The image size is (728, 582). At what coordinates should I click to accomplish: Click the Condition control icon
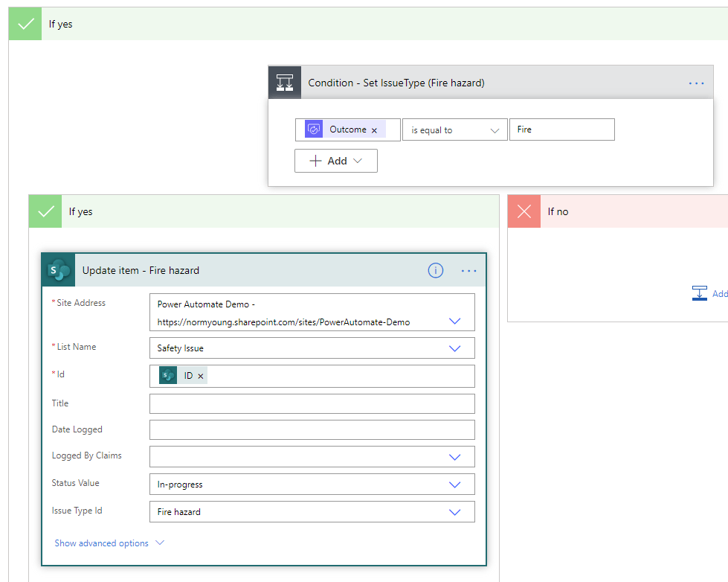coord(285,83)
